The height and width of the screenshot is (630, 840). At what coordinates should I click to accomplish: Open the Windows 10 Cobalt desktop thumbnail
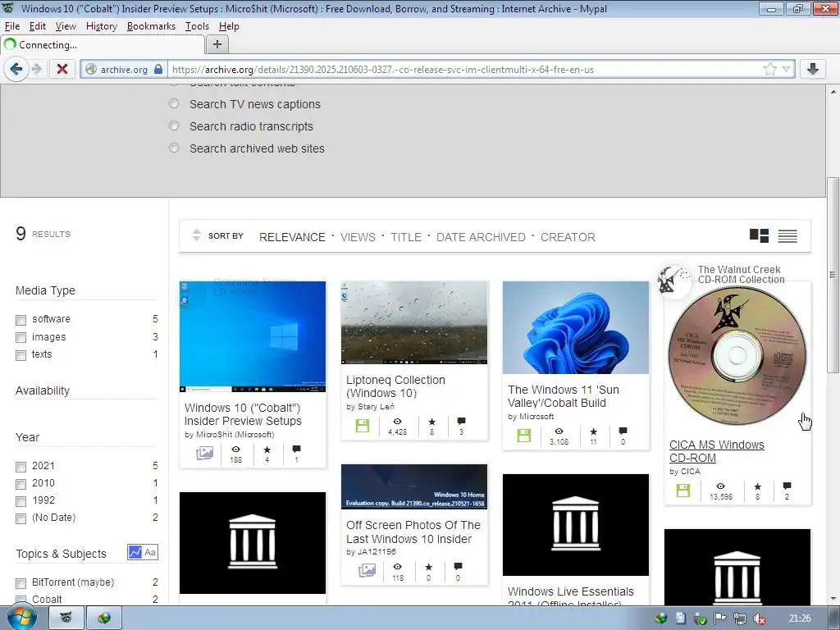pyautogui.click(x=253, y=336)
